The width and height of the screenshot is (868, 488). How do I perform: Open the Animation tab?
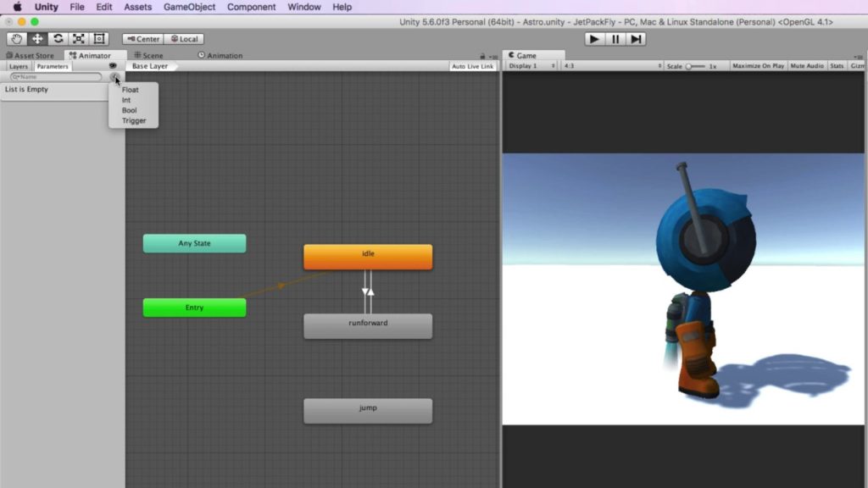(220, 55)
